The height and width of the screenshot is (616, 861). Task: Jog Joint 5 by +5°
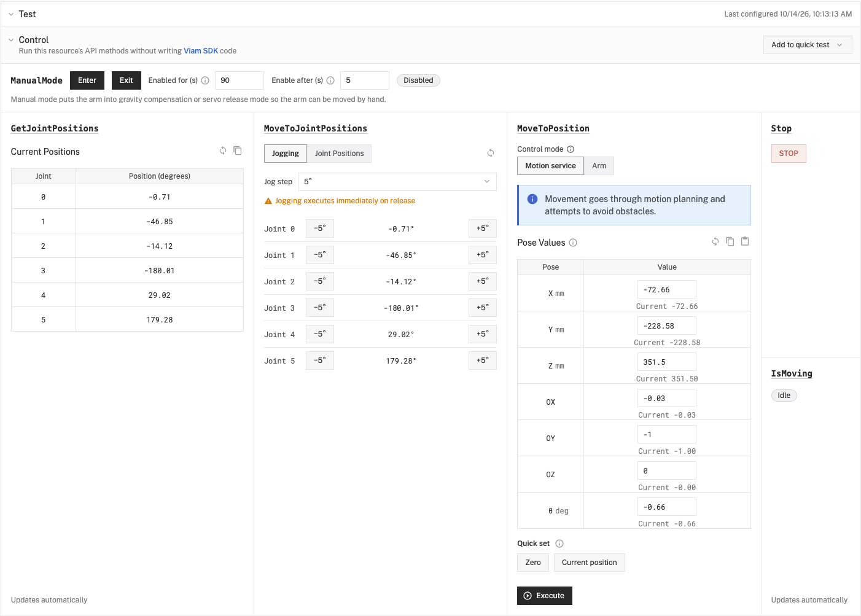coord(483,361)
